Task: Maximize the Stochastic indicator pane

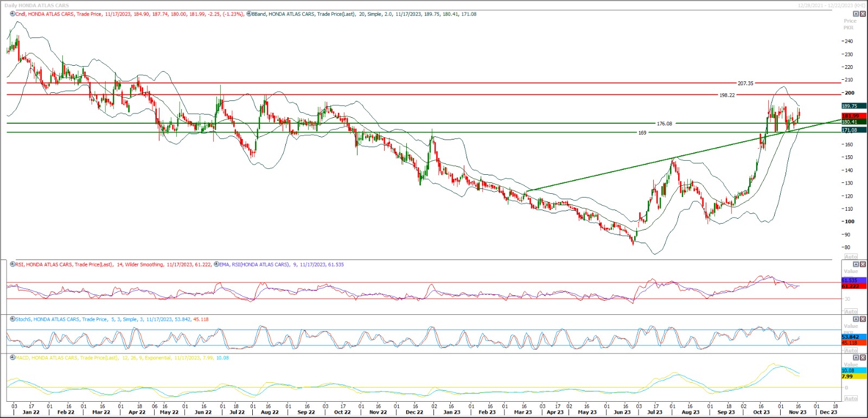Action: 856,319
